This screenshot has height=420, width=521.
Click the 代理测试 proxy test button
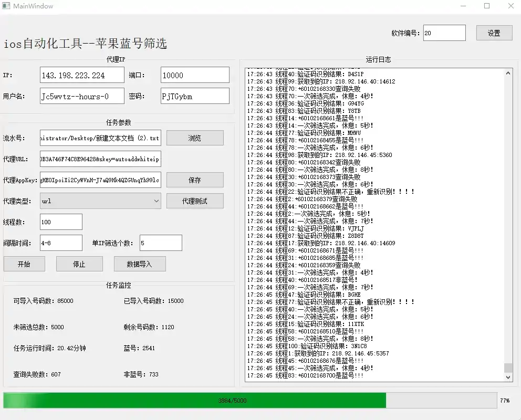point(195,201)
